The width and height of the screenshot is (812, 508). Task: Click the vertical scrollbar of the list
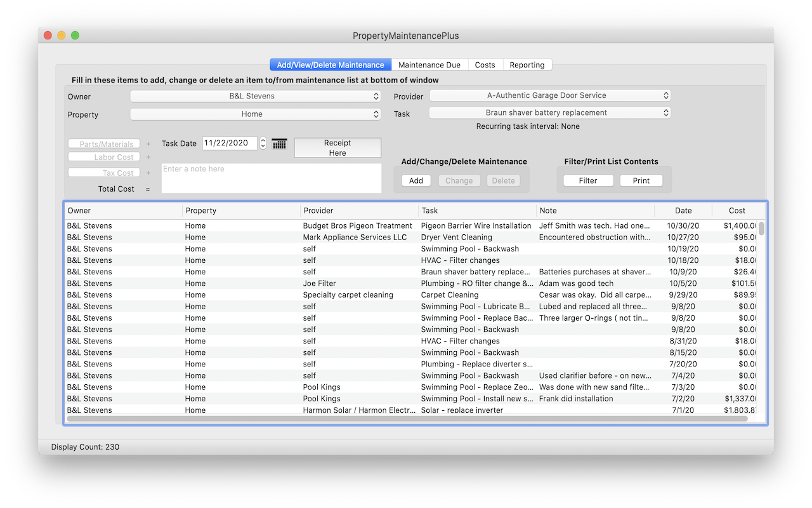click(x=761, y=229)
